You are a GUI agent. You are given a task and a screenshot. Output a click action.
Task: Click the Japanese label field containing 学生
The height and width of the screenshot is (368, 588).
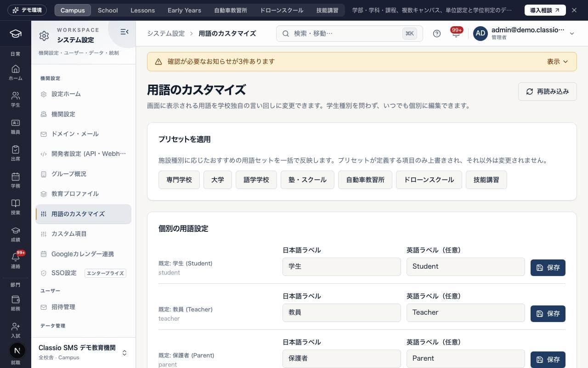click(342, 267)
